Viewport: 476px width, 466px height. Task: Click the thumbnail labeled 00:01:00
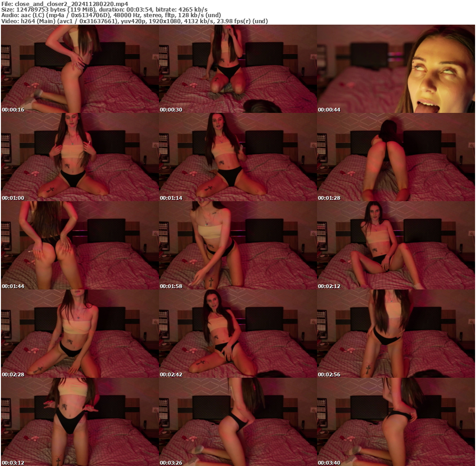tap(79, 158)
